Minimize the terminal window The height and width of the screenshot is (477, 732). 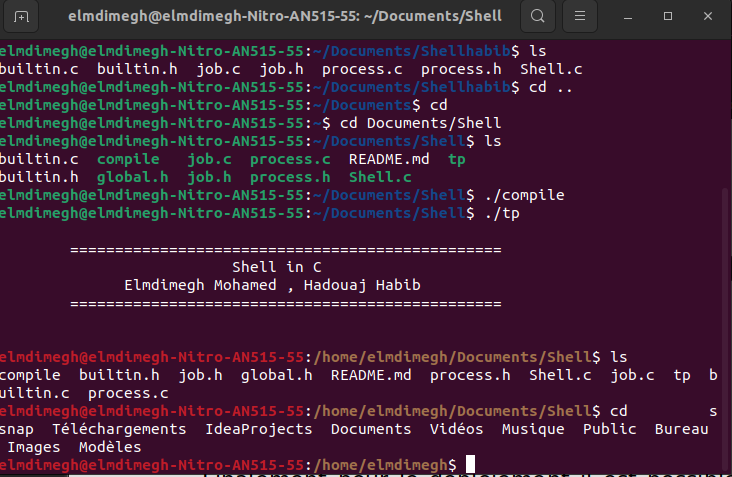pos(628,17)
